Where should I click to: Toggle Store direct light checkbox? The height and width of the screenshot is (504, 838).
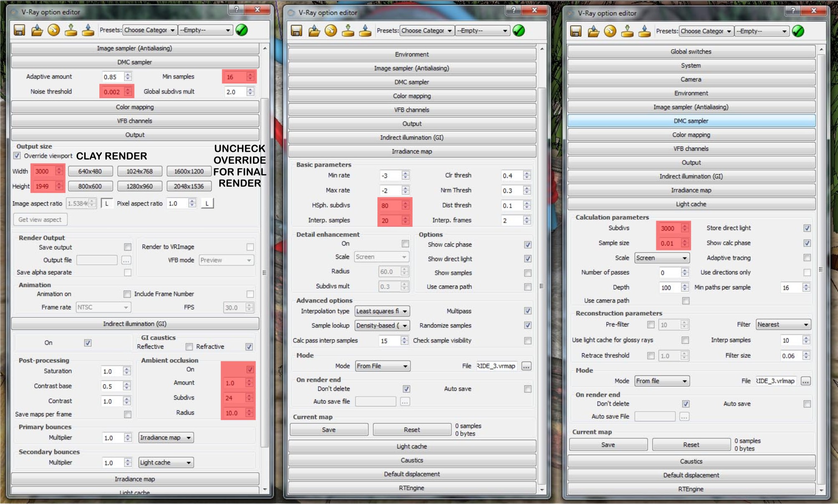click(807, 228)
